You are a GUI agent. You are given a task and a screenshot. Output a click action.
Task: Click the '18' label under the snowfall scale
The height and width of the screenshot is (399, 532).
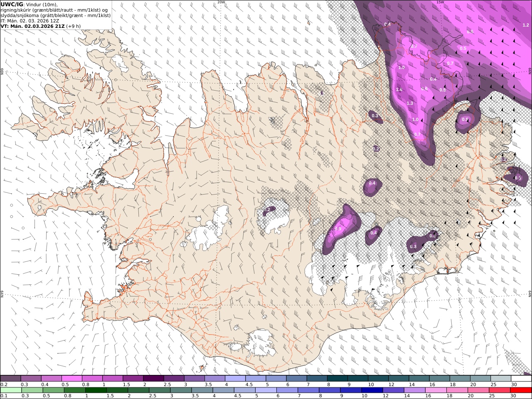452,384
